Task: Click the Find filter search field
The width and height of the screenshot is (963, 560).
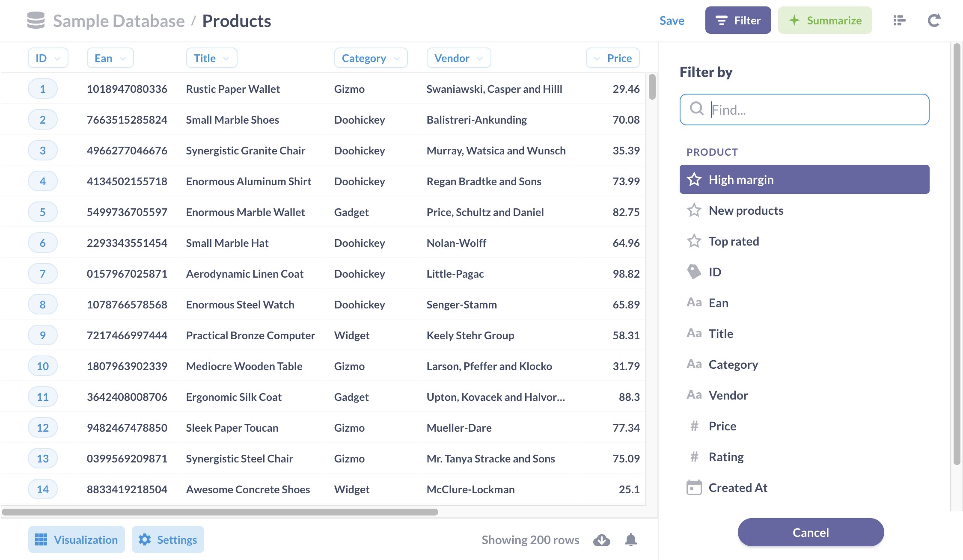Action: (x=804, y=110)
